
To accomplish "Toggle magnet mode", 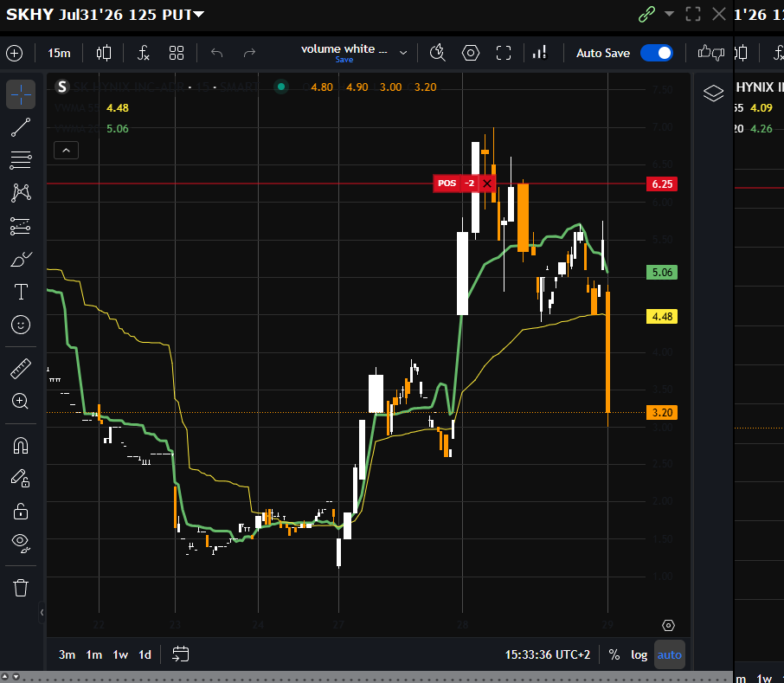I will [x=21, y=446].
